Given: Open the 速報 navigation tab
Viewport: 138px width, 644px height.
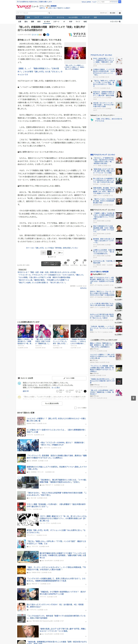Looking at the screenshot, I should 28,17.
